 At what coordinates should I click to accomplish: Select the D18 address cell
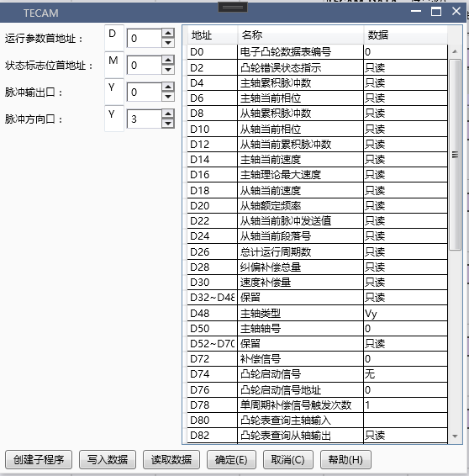point(213,190)
